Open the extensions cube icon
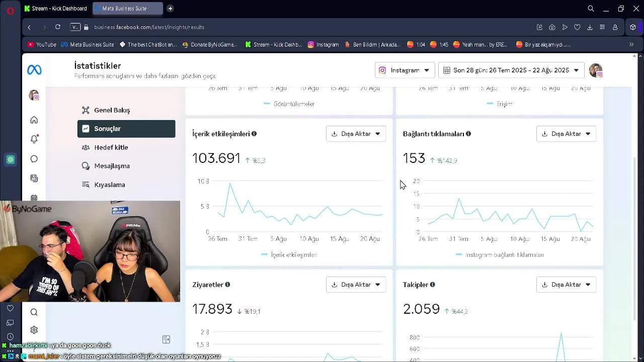The height and width of the screenshot is (362, 644). 633,27
